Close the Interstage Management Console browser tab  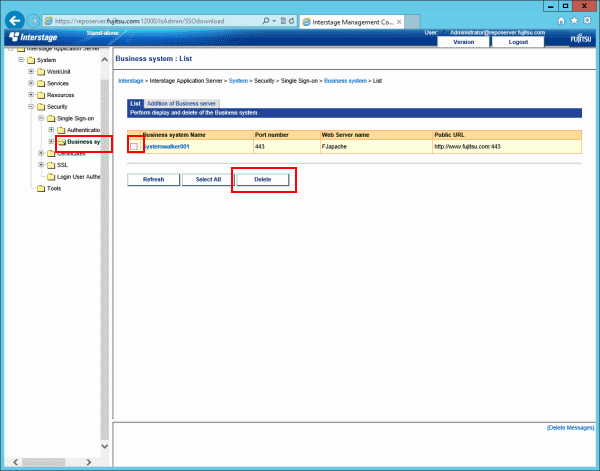point(399,22)
